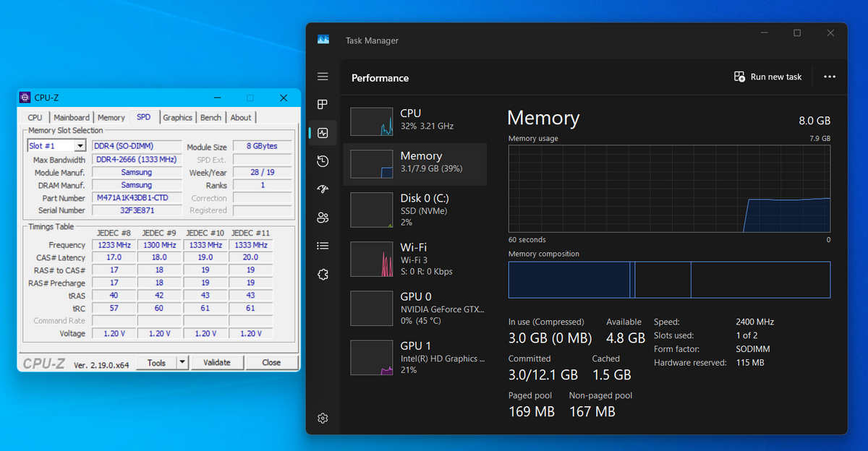
Task: Click the Speed value 2400 MHz
Action: [x=755, y=322]
